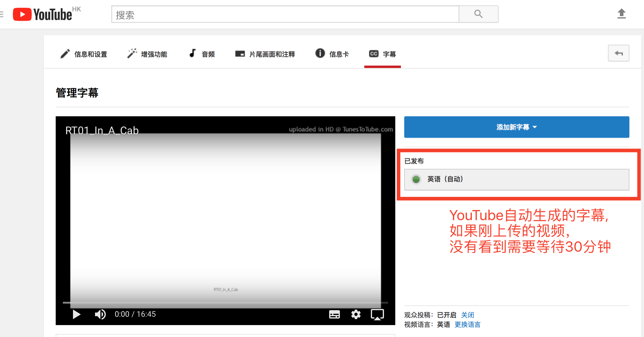Click the green status dot for 英语
This screenshot has width=644, height=337.
point(416,179)
